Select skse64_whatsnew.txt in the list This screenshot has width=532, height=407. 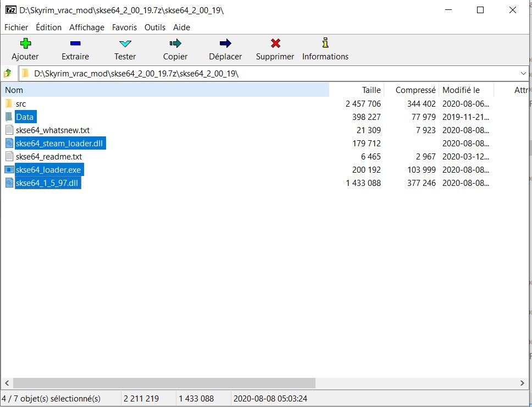[x=52, y=130]
